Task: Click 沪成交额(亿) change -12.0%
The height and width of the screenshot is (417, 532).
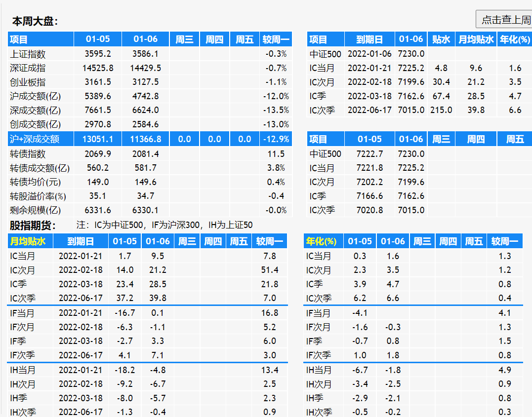Action: (276, 96)
